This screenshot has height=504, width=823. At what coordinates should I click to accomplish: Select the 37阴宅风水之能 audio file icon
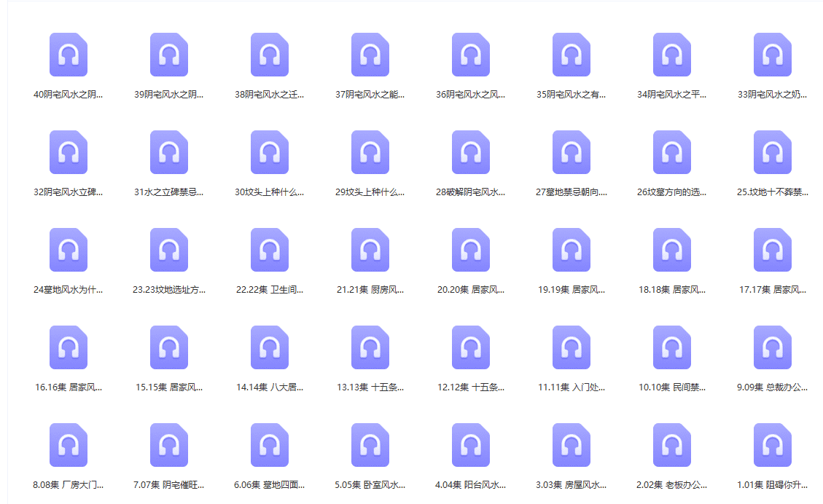370,55
